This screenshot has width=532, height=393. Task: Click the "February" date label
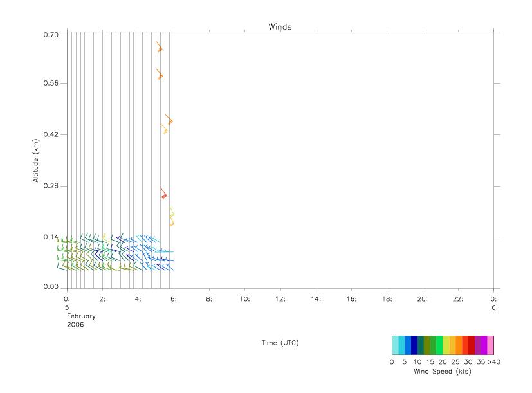click(81, 316)
